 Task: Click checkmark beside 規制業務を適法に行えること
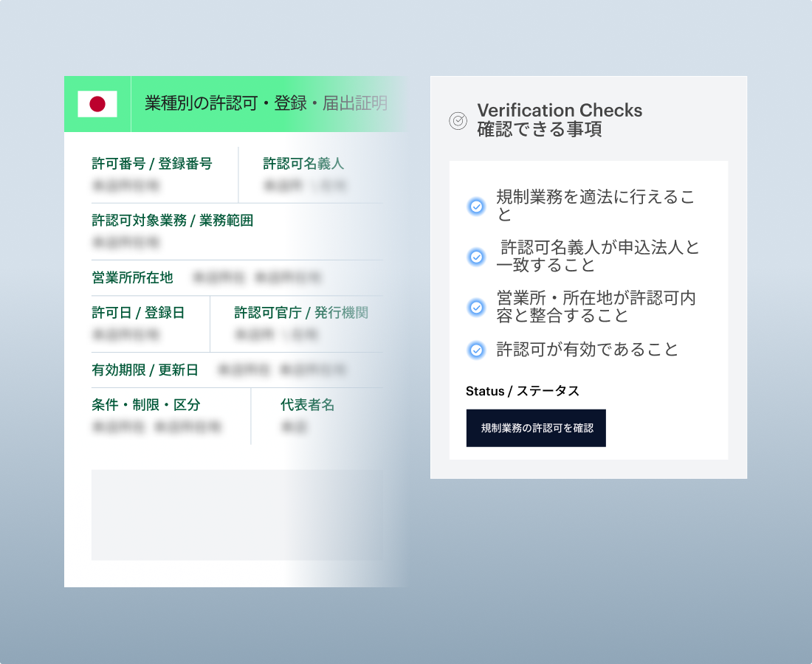point(477,207)
